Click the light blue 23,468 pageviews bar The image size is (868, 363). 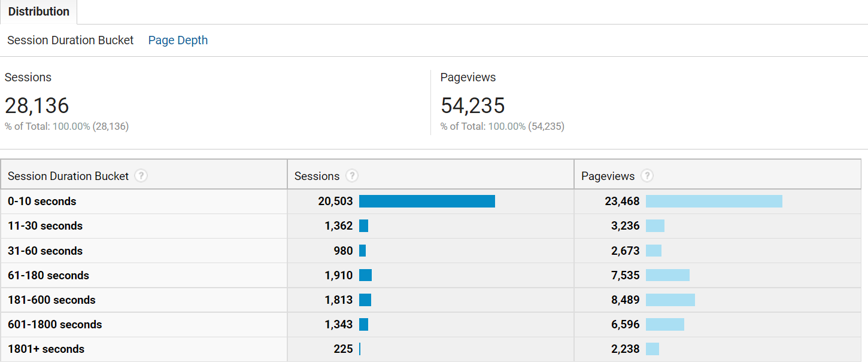[x=714, y=202]
